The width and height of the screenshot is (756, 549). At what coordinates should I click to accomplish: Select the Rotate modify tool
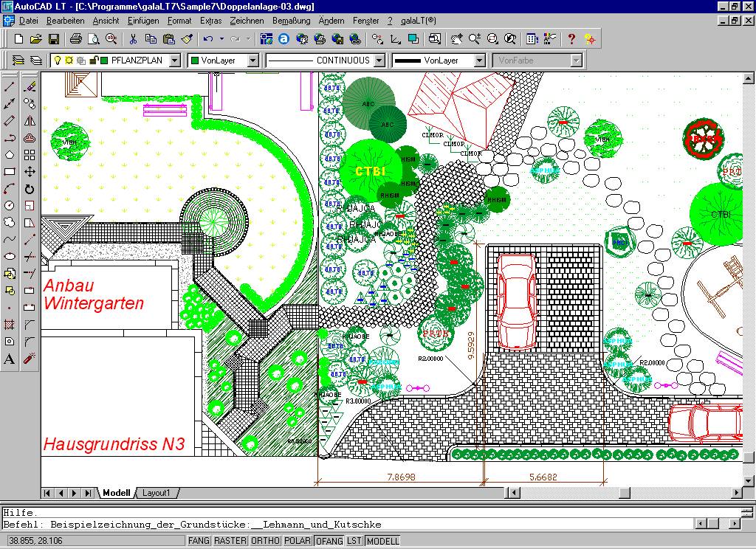pos(30,188)
